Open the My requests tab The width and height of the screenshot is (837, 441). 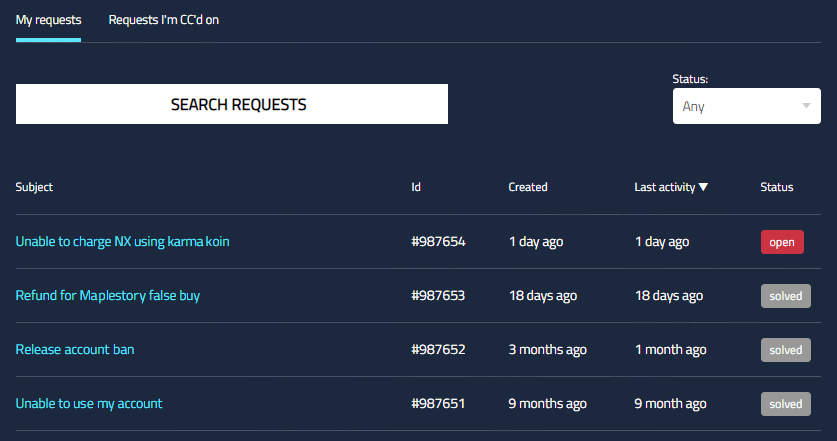(x=48, y=20)
